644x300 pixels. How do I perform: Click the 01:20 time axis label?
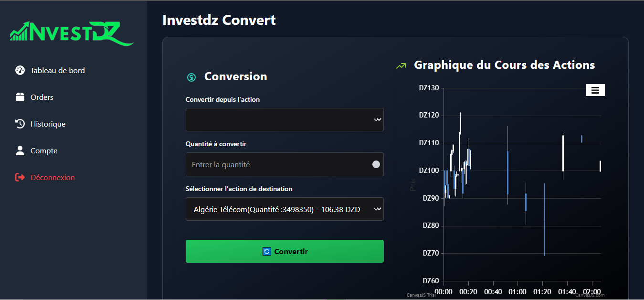click(542, 291)
